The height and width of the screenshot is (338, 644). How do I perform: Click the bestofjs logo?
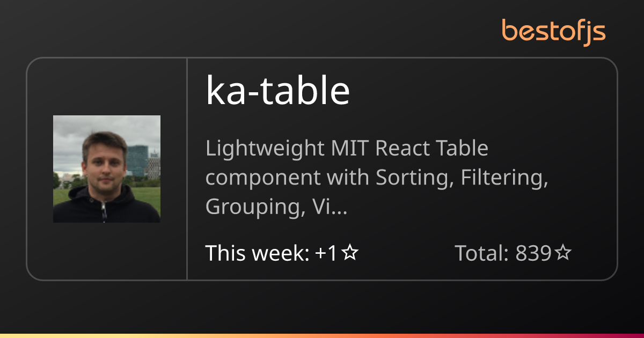click(554, 32)
